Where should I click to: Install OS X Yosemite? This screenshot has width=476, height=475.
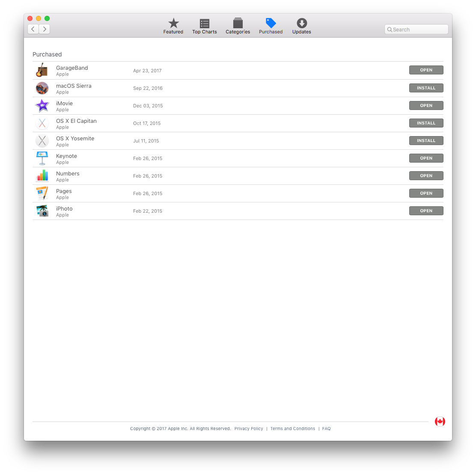pos(426,141)
